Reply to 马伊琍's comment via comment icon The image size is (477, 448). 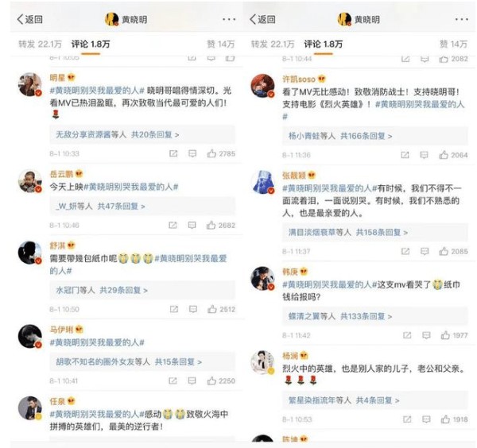coord(192,380)
